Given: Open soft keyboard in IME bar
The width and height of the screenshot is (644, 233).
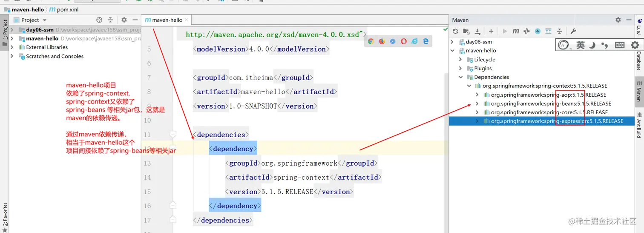Looking at the screenshot, I should tap(620, 45).
